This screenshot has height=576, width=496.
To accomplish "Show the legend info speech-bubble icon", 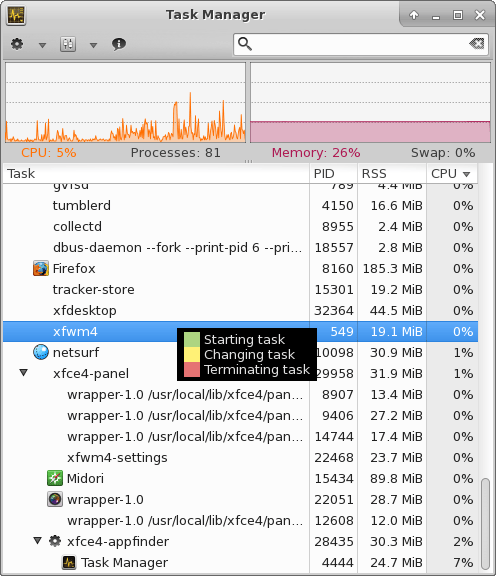I will (x=119, y=44).
